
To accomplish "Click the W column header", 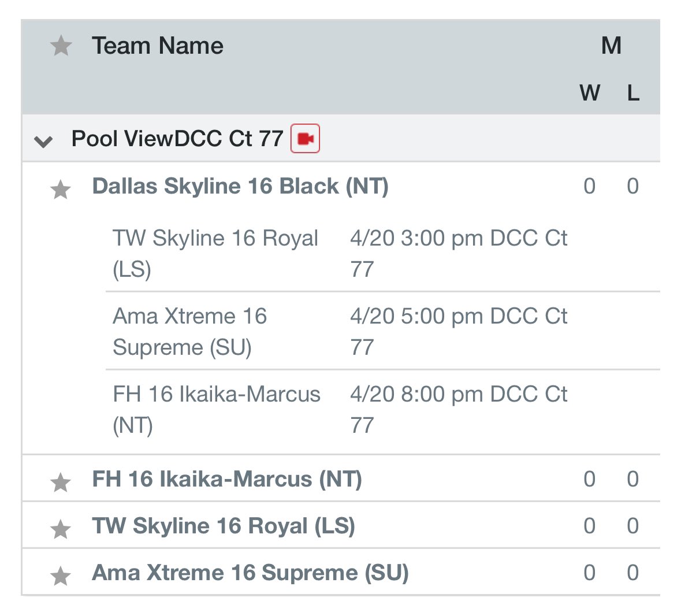I will 590,93.
